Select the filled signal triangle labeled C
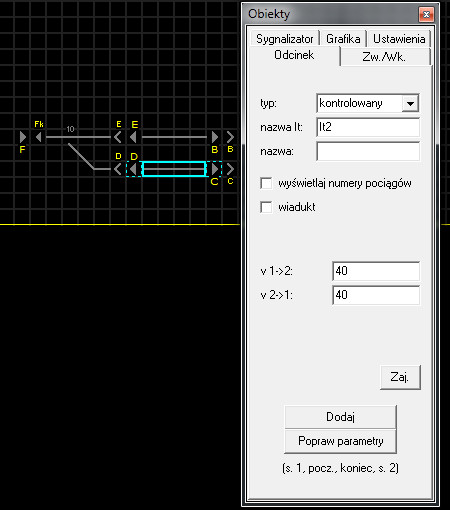This screenshot has width=450, height=510. tap(215, 169)
